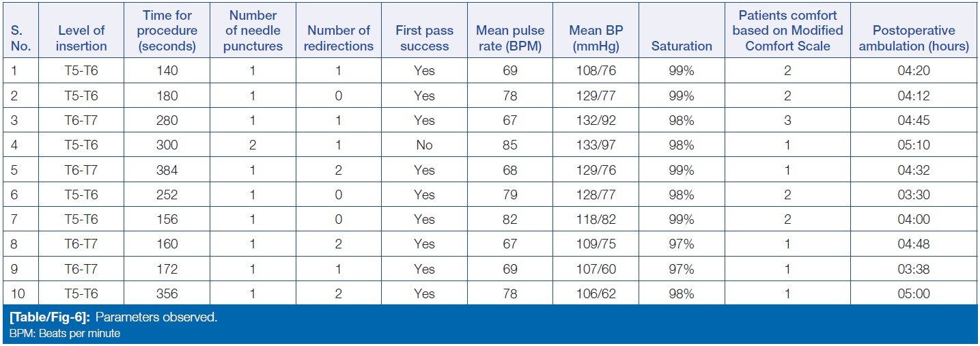Click 'Patients comfort based on Modified Comfort Scale' header
Screen dimensions: 980x346
point(787,31)
